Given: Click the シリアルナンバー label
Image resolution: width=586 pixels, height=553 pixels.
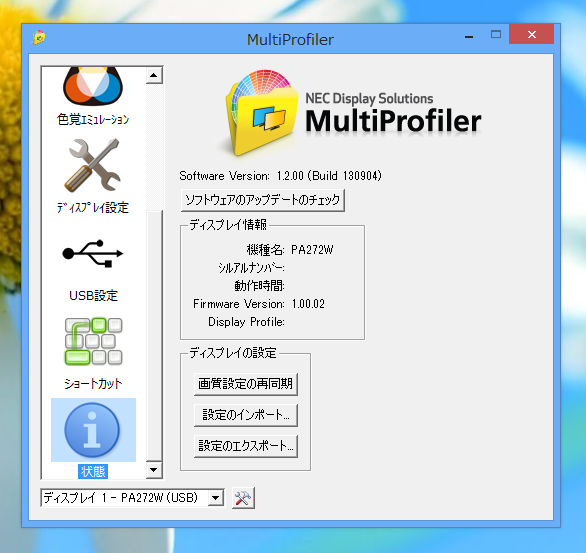Looking at the screenshot, I should pos(251,268).
